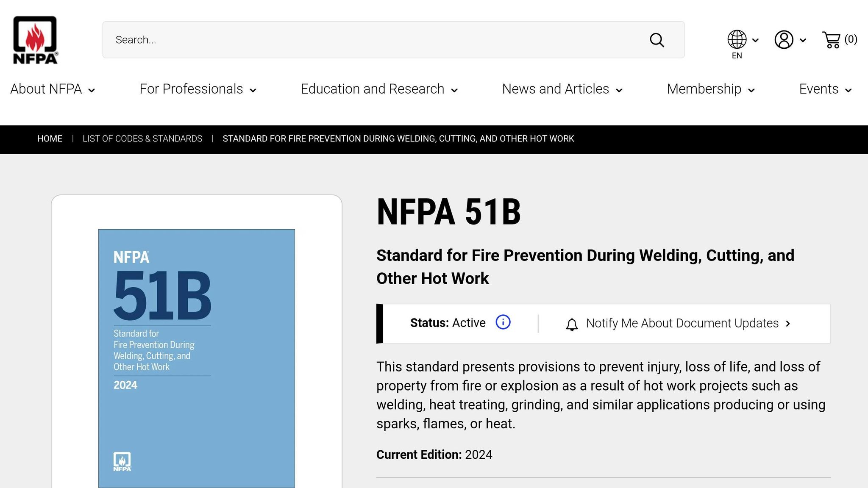
Task: Open the List of Codes & Standards breadcrumb
Action: (x=142, y=139)
